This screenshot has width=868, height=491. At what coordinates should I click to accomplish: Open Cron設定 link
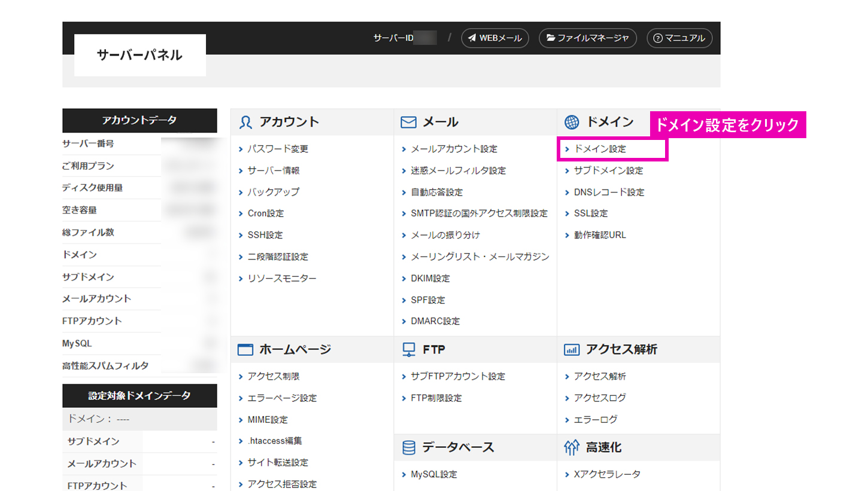click(x=266, y=214)
